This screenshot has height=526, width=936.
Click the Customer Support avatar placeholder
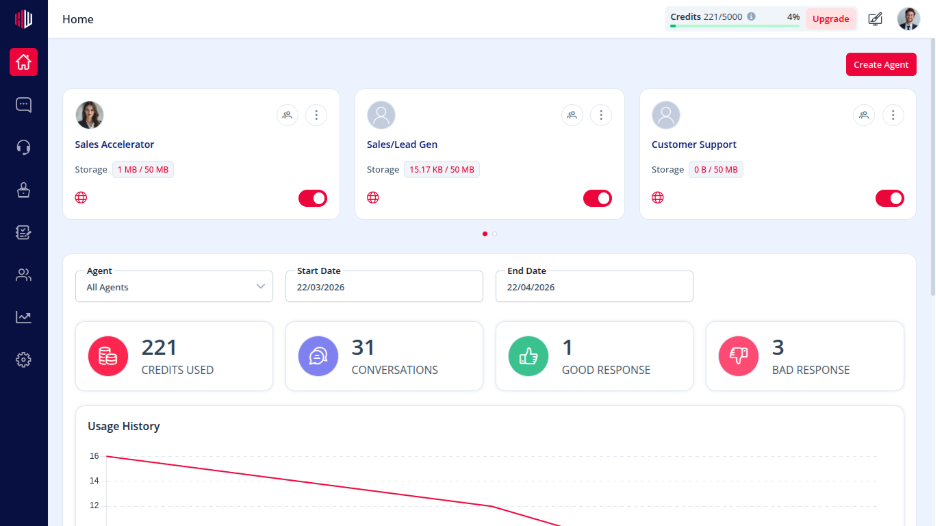tap(666, 115)
